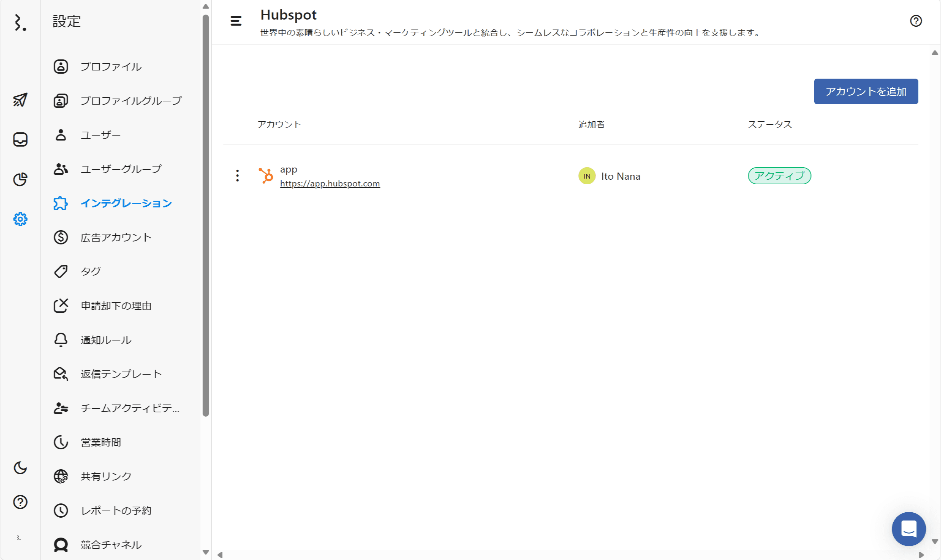
Task: Open three-dot menu for app account
Action: pyautogui.click(x=237, y=176)
